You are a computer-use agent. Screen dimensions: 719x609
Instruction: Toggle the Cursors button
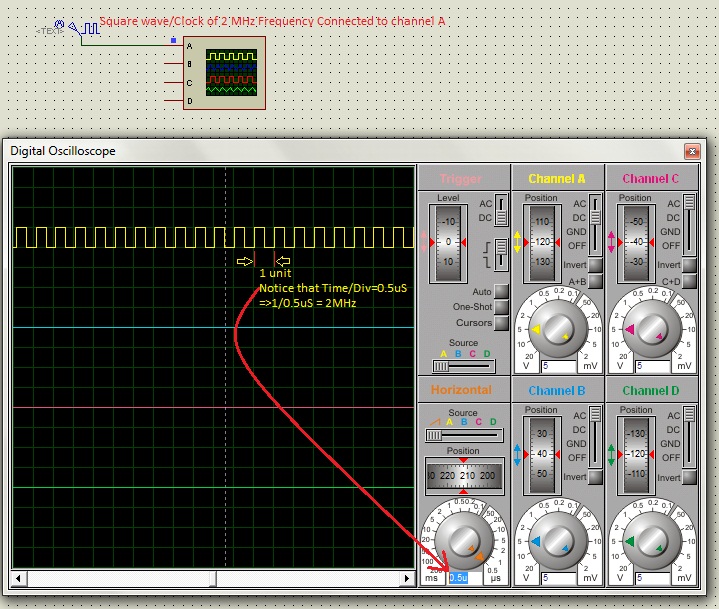502,323
